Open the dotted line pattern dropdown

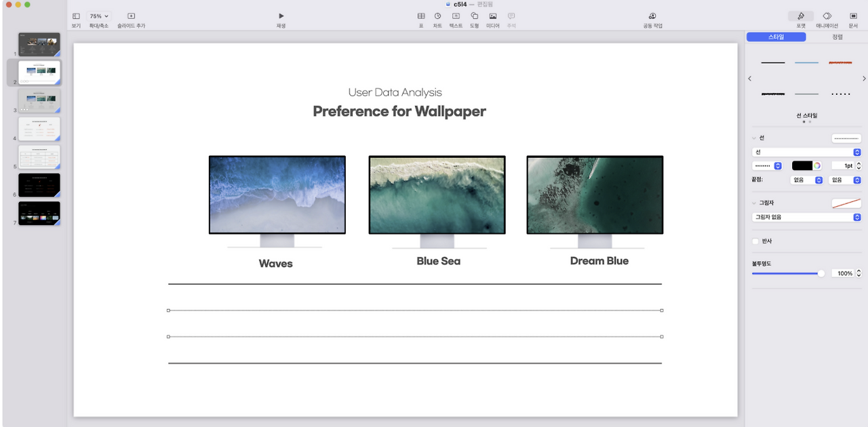(768, 165)
